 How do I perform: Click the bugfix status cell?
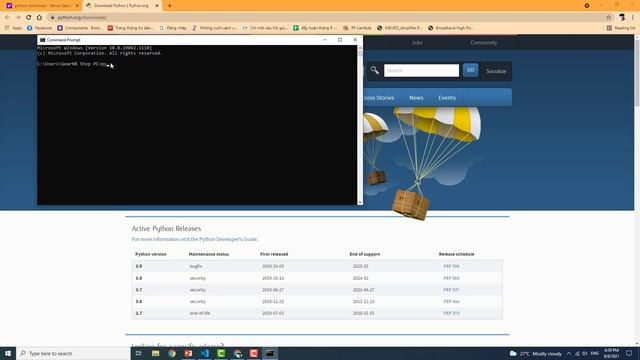tap(196, 266)
